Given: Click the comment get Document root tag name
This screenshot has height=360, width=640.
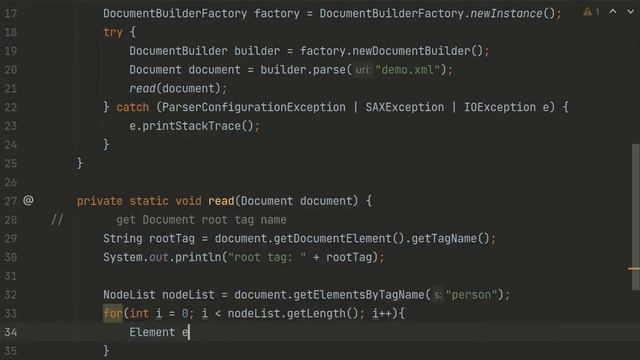Looking at the screenshot, I should [x=201, y=220].
